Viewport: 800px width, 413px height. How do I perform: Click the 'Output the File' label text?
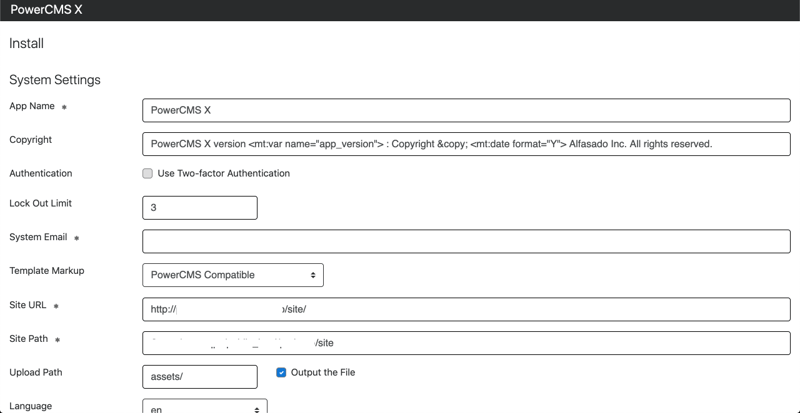322,373
